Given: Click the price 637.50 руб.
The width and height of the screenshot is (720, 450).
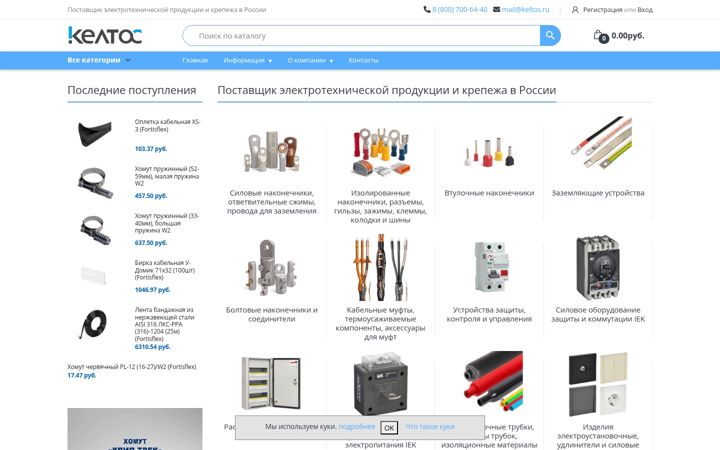Looking at the screenshot, I should click(x=151, y=243).
